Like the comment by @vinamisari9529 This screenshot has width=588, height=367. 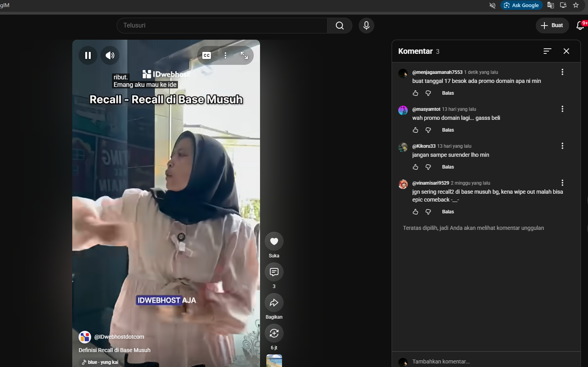point(416,212)
